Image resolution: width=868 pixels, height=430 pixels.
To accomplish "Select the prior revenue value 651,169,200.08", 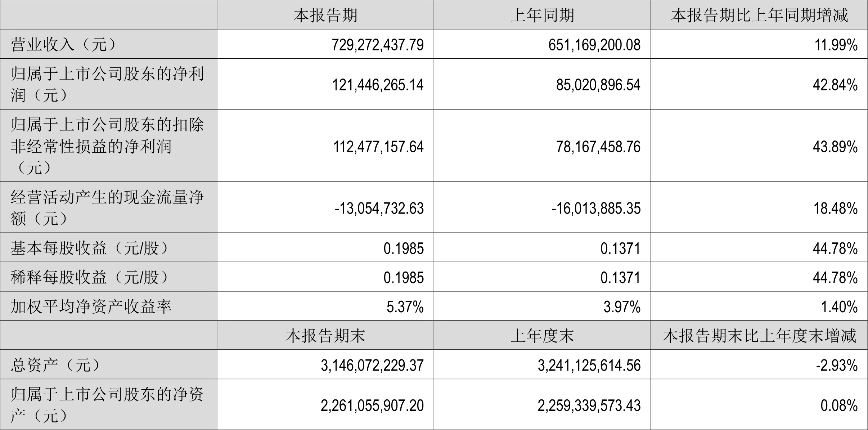I will coord(594,45).
